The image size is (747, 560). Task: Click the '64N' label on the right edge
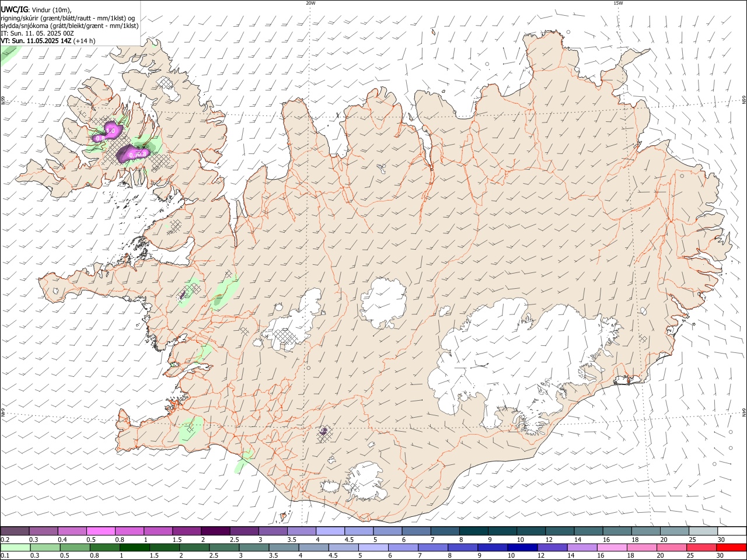(744, 412)
